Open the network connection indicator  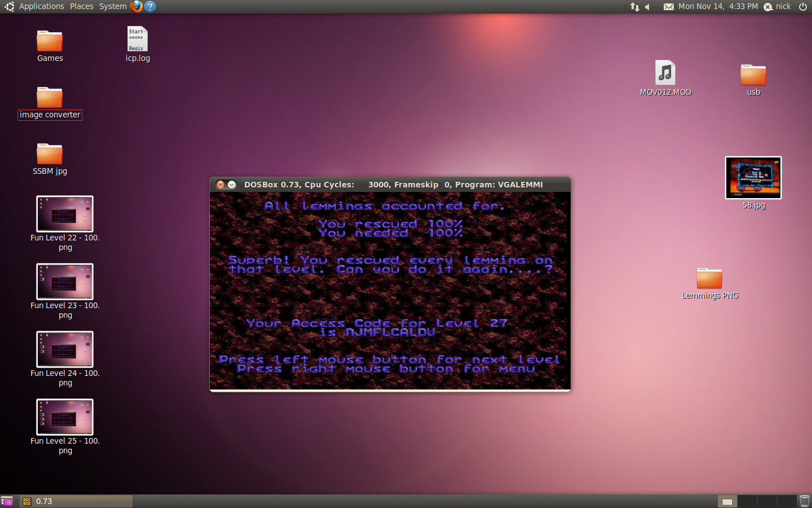635,7
